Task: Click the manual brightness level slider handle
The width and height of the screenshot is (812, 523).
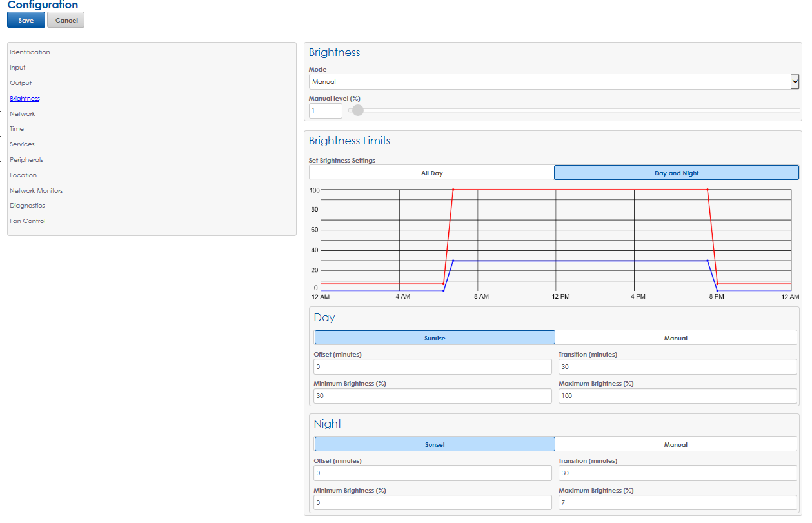Action: pos(358,111)
